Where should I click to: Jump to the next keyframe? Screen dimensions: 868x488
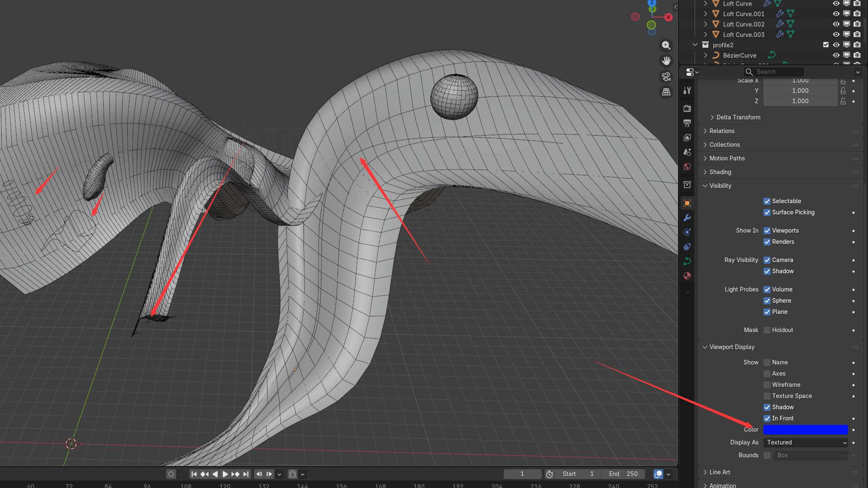click(x=236, y=474)
